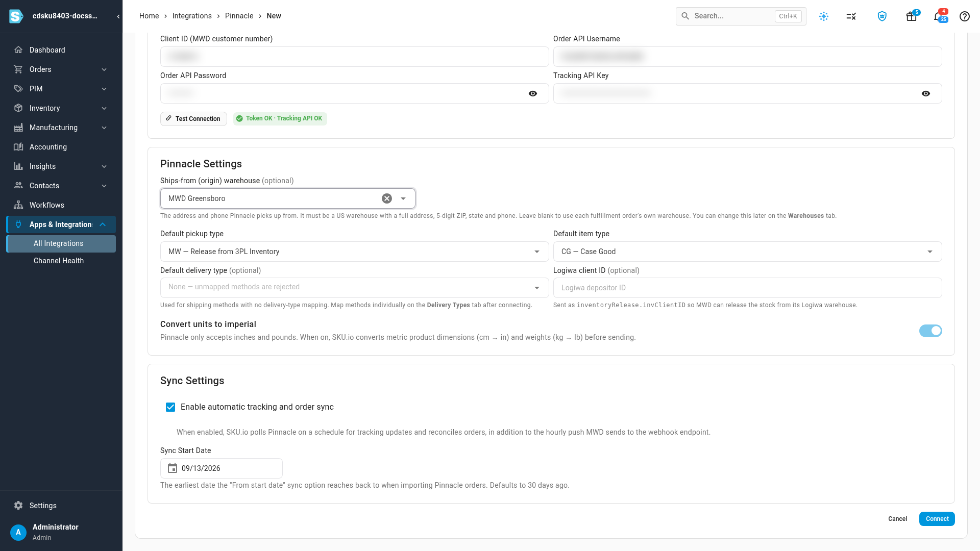Go to Pinnacle breadcrumb

point(239,16)
